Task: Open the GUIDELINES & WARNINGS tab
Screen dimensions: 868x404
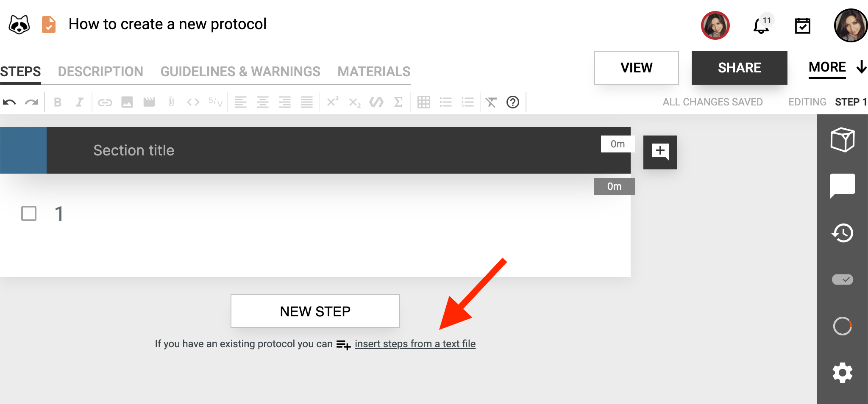Action: click(x=240, y=71)
